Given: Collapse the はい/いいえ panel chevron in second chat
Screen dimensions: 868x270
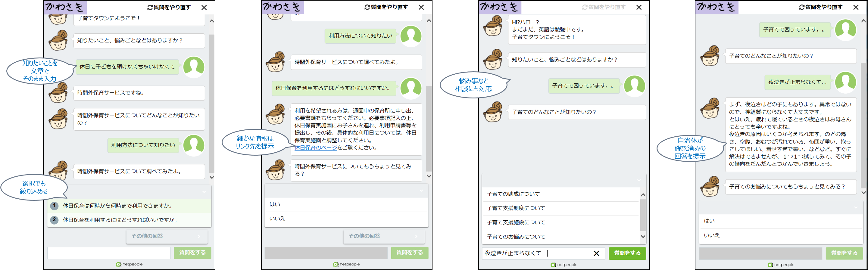Looking at the screenshot, I should point(421,191).
